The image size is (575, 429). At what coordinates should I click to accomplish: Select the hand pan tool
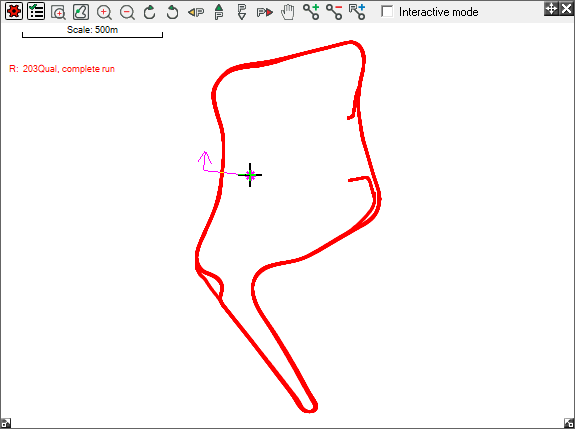pyautogui.click(x=288, y=12)
